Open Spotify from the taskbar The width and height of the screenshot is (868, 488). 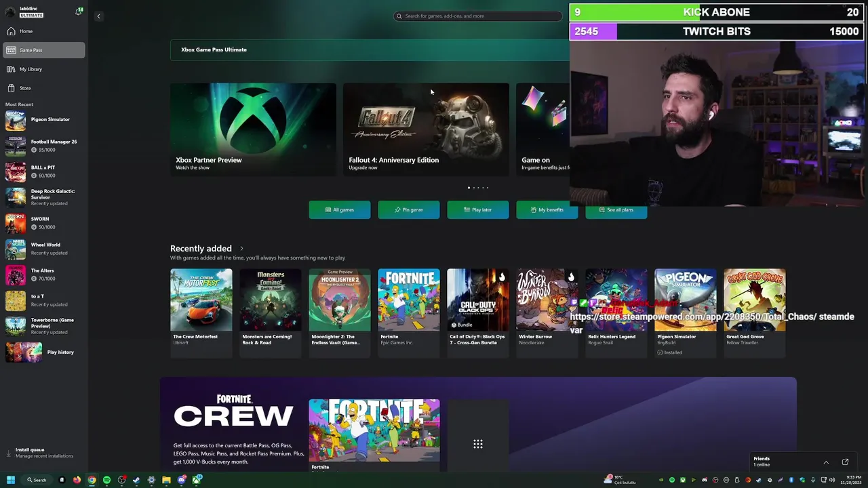pyautogui.click(x=106, y=480)
